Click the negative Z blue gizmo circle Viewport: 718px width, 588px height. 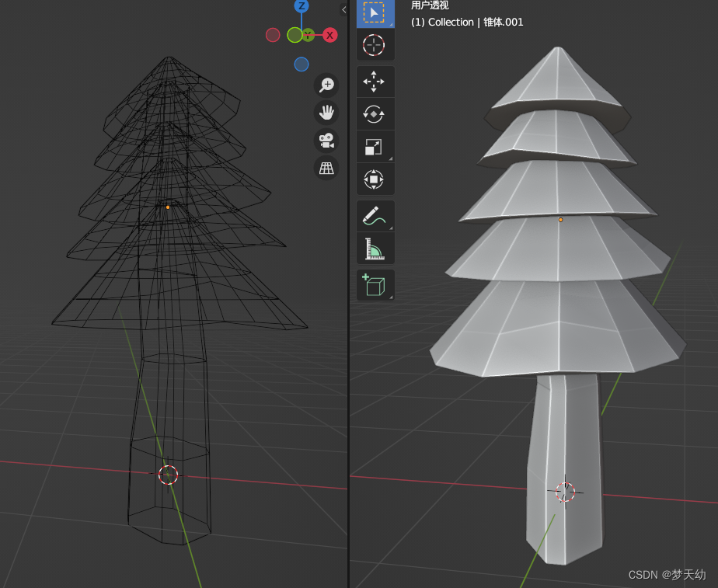tap(301, 64)
